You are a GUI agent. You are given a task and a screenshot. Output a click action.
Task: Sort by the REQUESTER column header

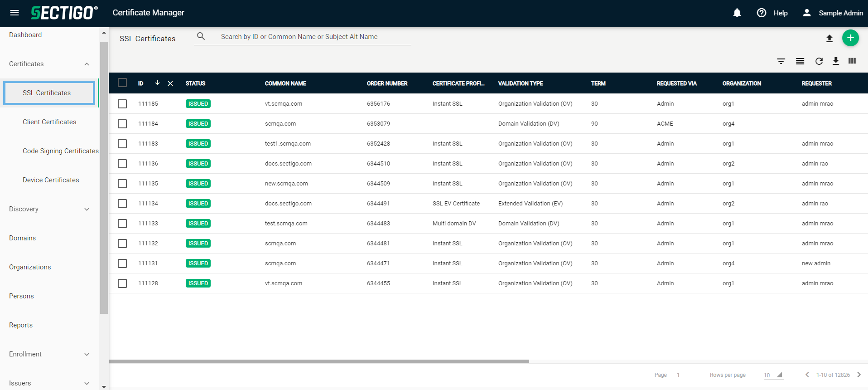coord(816,83)
